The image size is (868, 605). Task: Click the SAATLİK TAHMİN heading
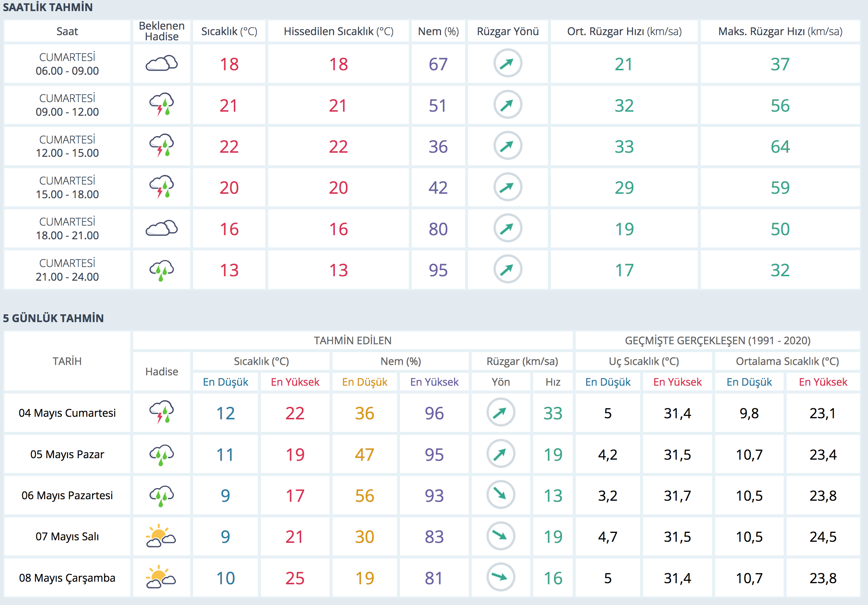click(x=48, y=7)
